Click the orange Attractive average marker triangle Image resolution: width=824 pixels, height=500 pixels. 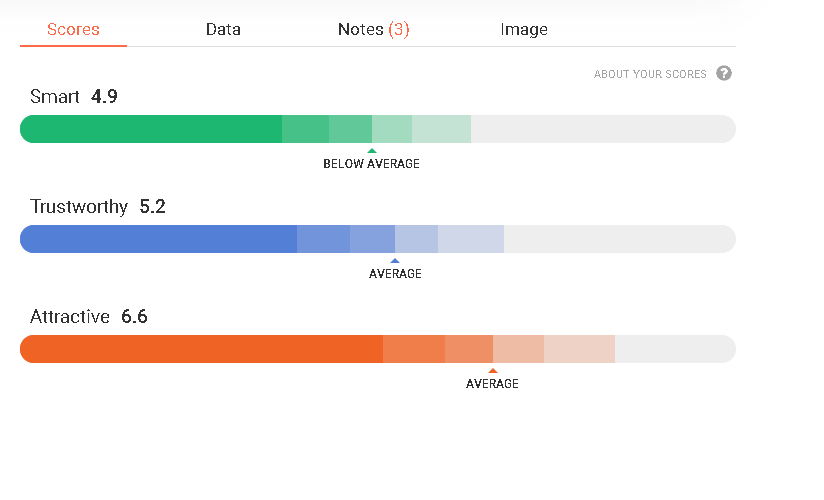pyautogui.click(x=492, y=371)
